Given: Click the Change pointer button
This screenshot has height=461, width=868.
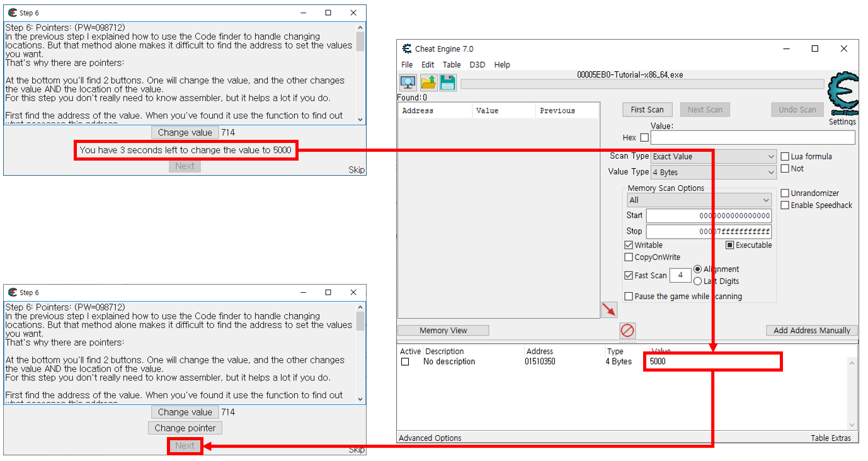Looking at the screenshot, I should point(185,428).
